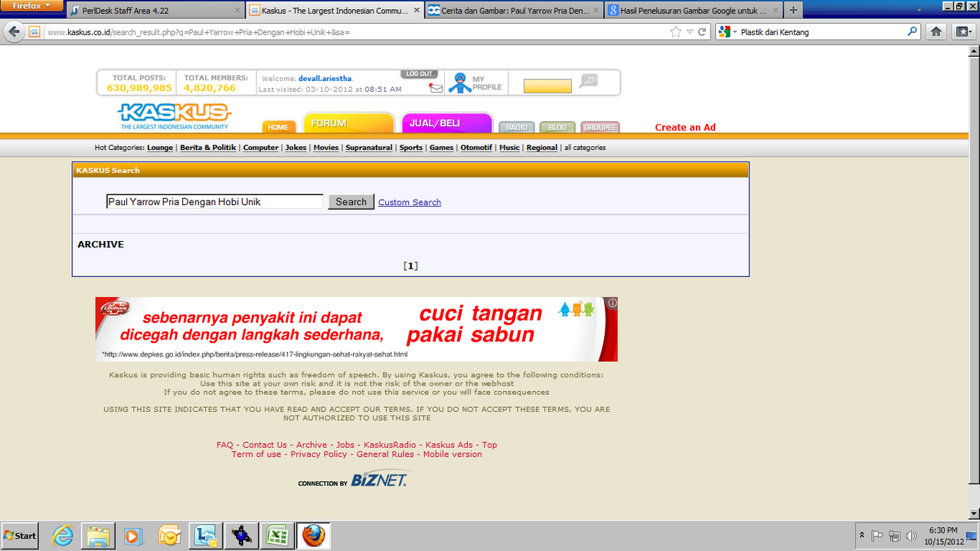The image size is (980, 551).
Task: Launch Excel from the taskbar
Action: tap(276, 535)
